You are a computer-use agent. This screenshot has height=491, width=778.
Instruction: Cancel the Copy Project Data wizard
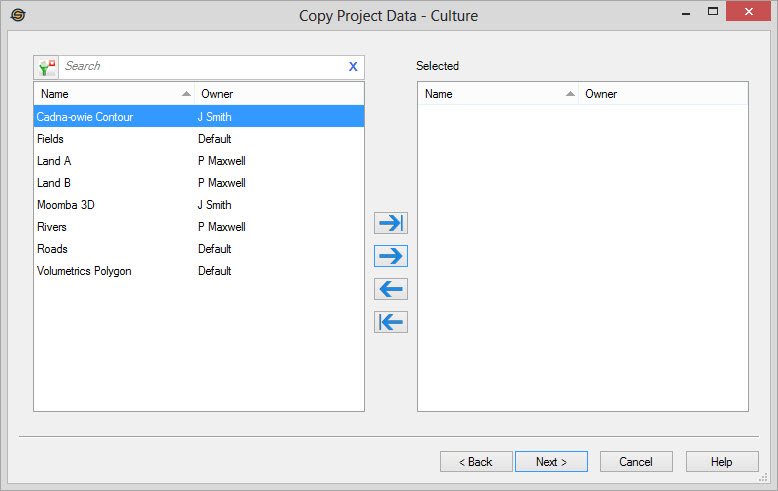636,462
